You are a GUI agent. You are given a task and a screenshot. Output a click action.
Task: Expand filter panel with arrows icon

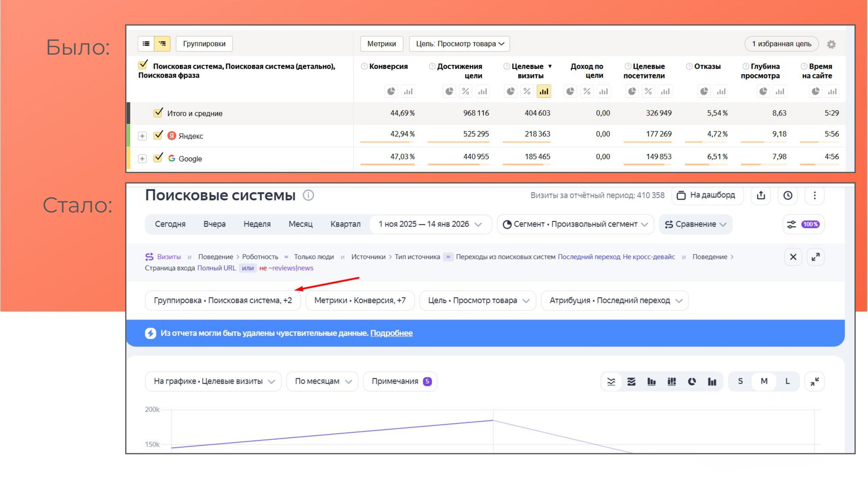(815, 257)
